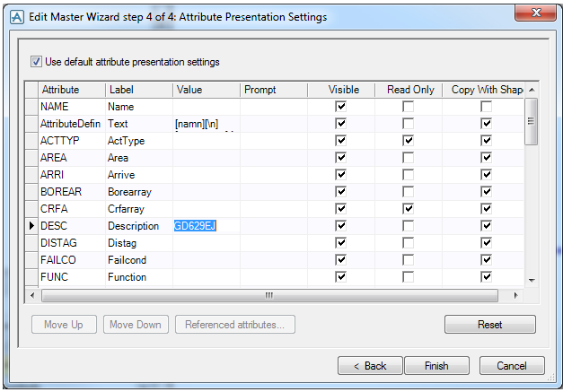Uncheck Use default attribute presentation settings
This screenshot has height=392, width=563.
[36, 62]
